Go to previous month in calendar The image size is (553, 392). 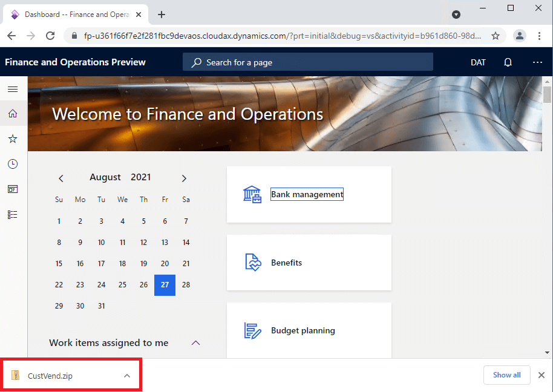point(61,178)
